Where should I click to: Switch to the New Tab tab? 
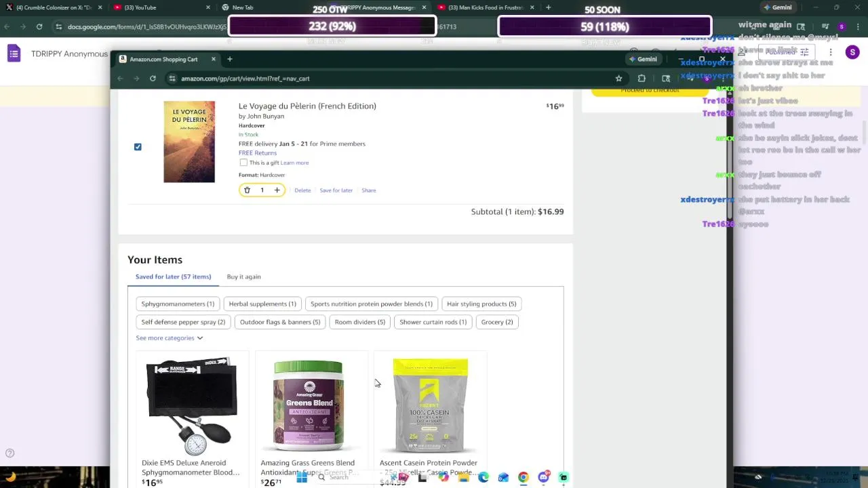(271, 7)
